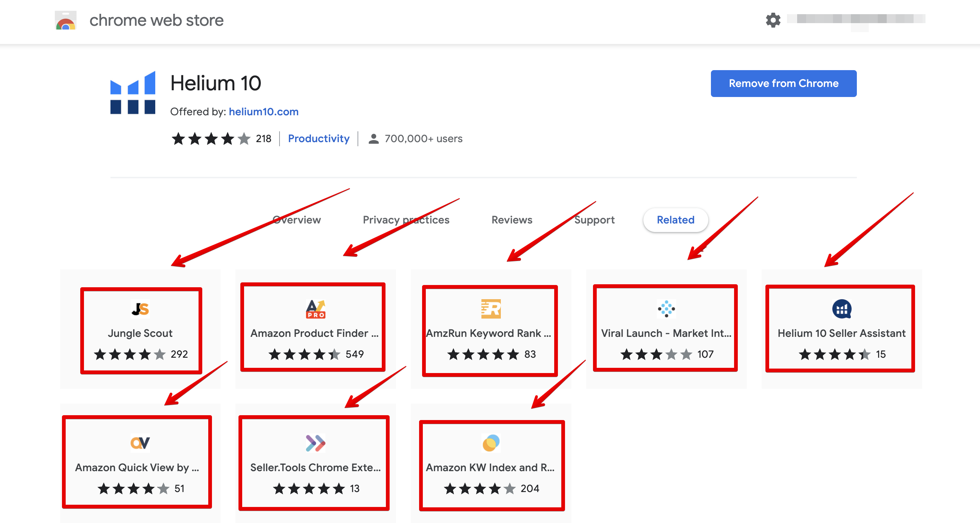Click Amazon KW Index and R... title
The height and width of the screenshot is (523, 980).
[490, 467]
